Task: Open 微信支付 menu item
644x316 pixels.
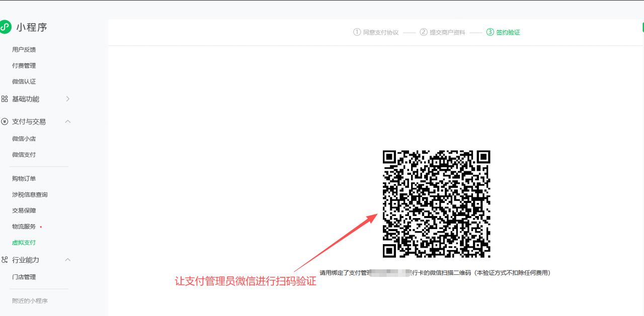Action: pos(24,155)
